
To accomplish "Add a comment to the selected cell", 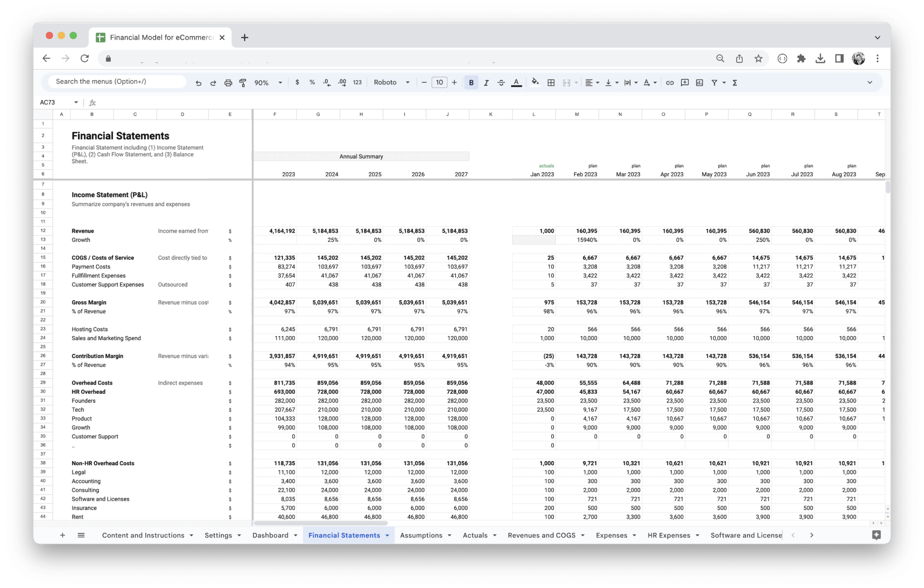I will tap(684, 82).
